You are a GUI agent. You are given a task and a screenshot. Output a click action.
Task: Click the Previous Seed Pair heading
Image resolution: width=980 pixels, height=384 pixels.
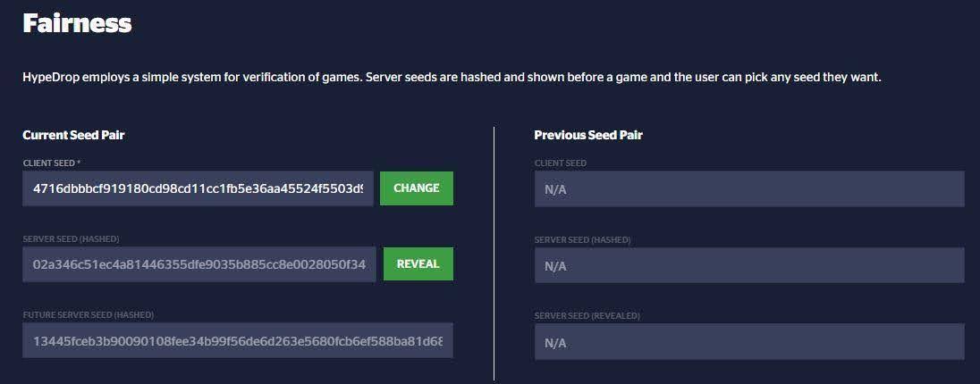pyautogui.click(x=588, y=135)
